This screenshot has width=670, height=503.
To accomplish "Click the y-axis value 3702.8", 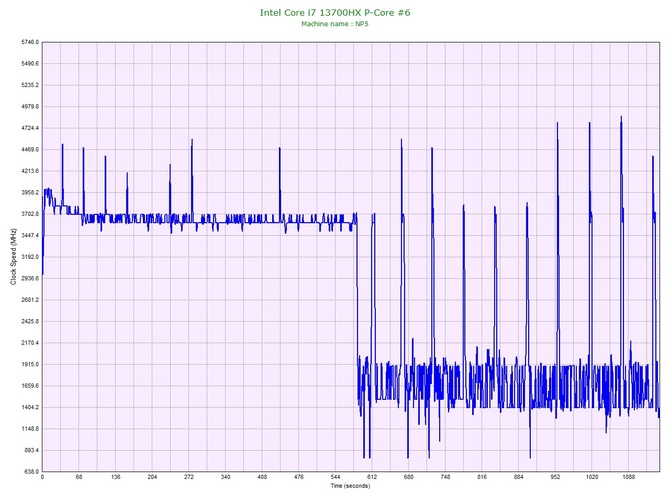I will 30,214.
